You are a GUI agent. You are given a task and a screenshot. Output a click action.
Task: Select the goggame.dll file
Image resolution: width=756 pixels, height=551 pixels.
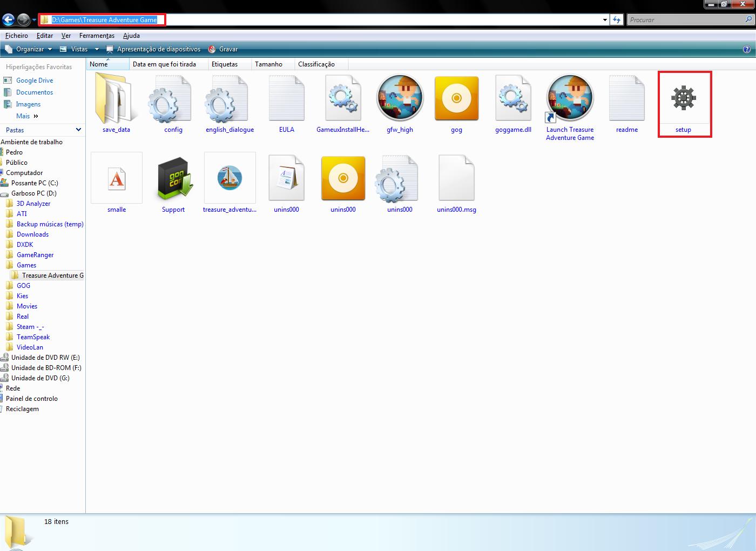tap(513, 99)
